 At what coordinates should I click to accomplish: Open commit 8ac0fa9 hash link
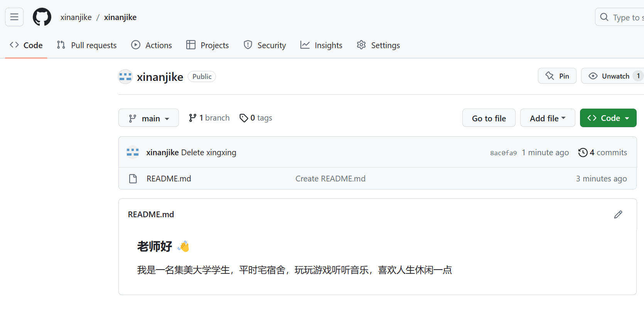[503, 153]
